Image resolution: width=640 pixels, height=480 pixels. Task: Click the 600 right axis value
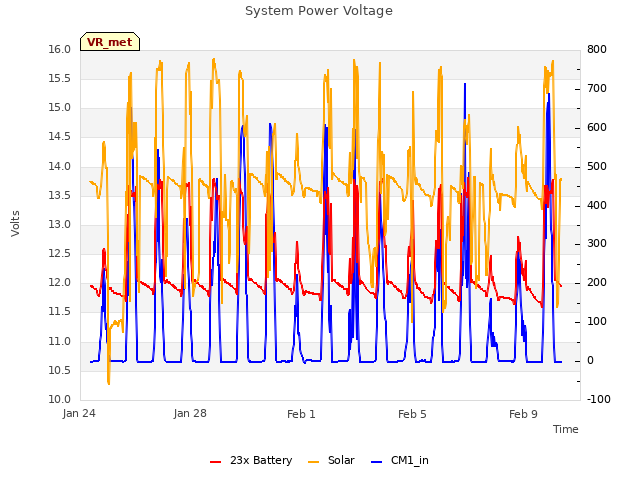pyautogui.click(x=597, y=127)
